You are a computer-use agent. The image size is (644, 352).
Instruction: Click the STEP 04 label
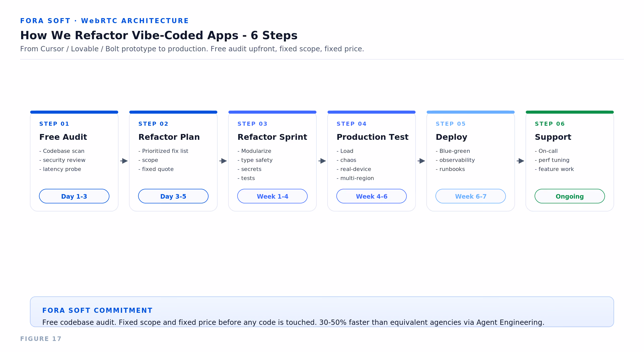351,124
